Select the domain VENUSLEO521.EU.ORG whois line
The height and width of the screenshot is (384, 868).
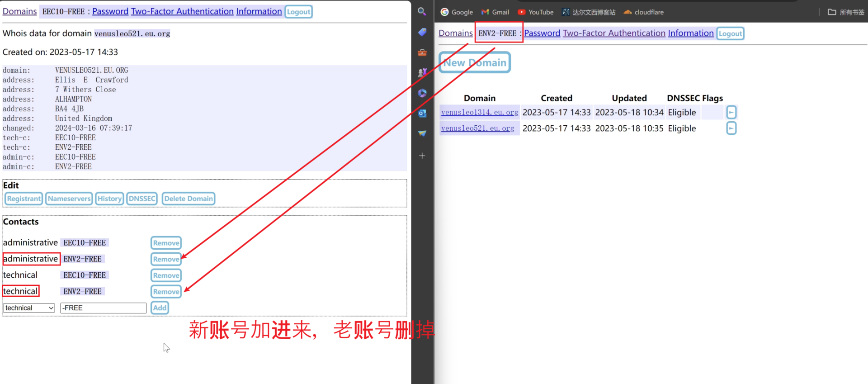66,70
